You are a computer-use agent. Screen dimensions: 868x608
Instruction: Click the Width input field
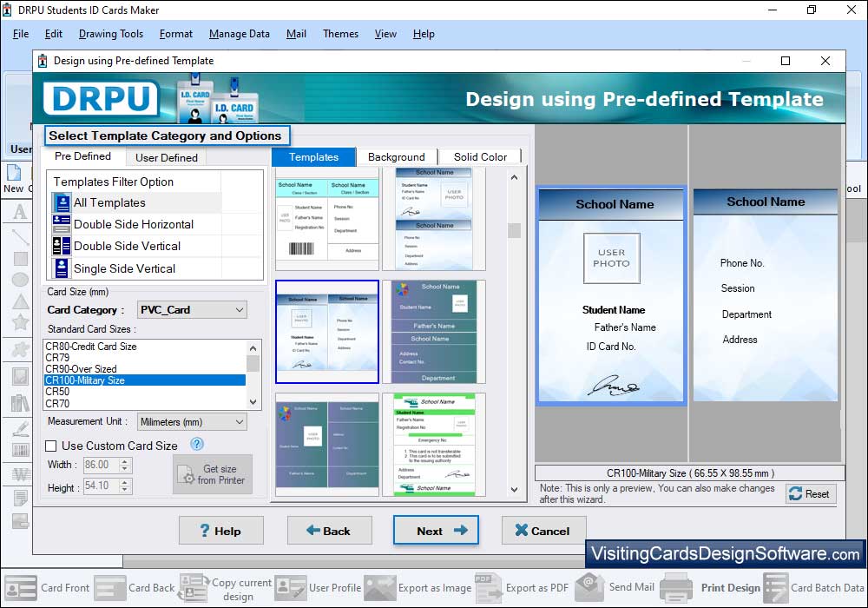coord(100,465)
